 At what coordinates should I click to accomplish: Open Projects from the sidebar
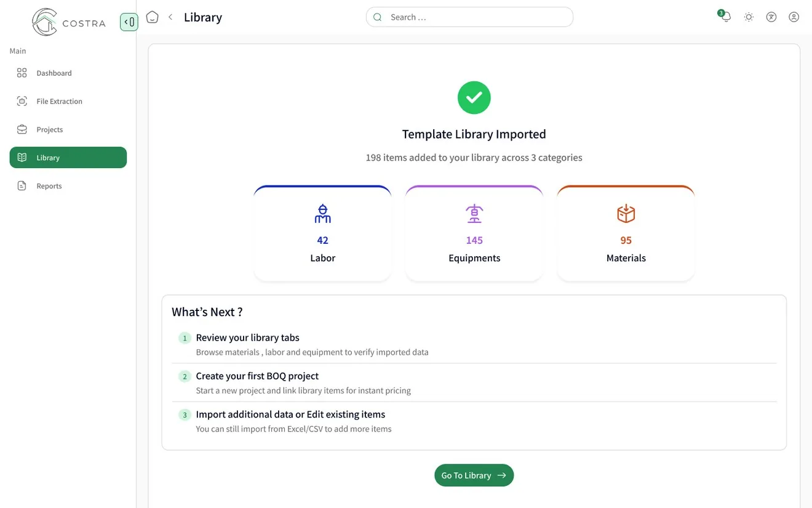coord(68,129)
